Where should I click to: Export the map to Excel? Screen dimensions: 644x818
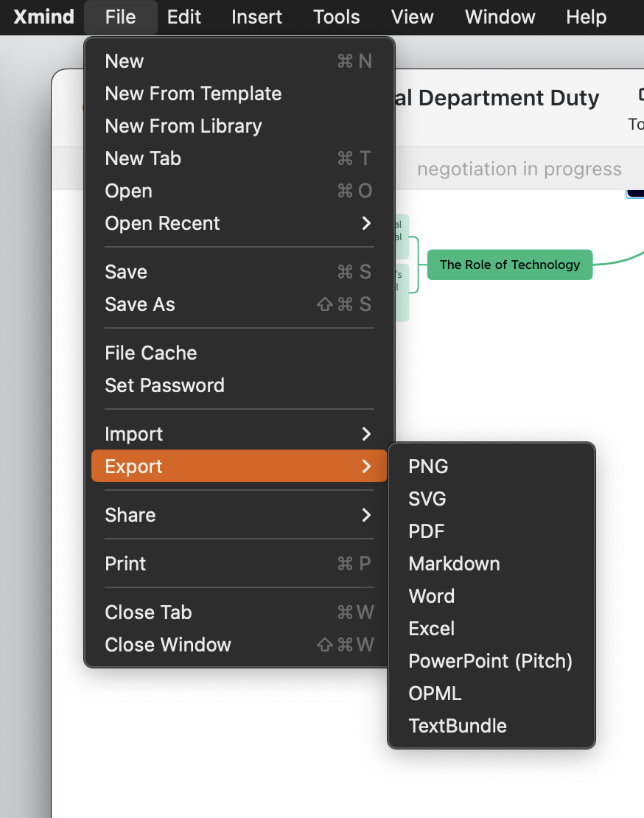[491, 628]
